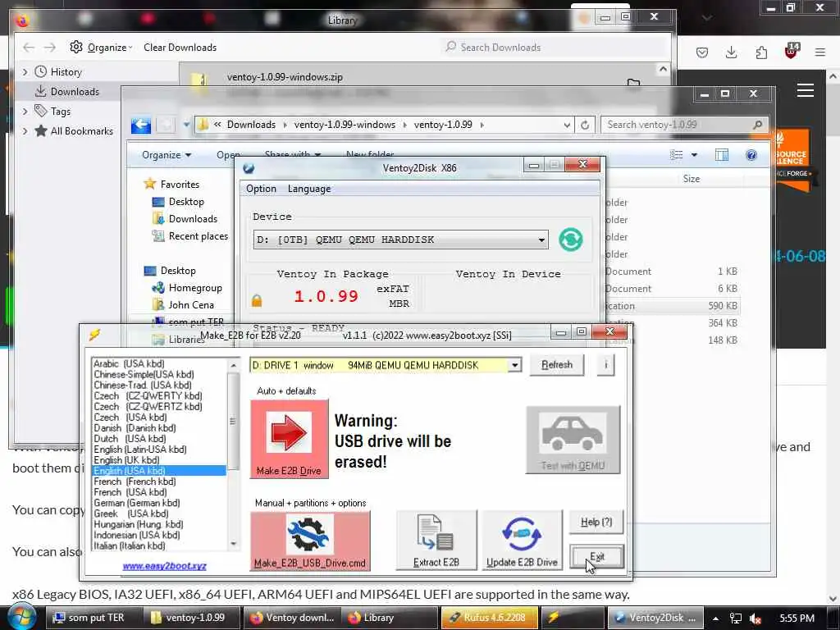Toggle the Explorer preview pane icon

click(x=722, y=155)
